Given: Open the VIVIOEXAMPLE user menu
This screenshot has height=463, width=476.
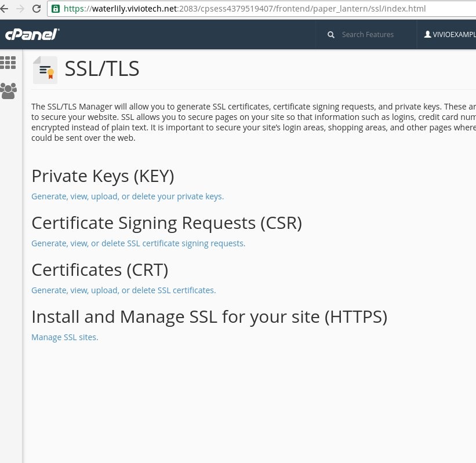Looking at the screenshot, I should 449,34.
